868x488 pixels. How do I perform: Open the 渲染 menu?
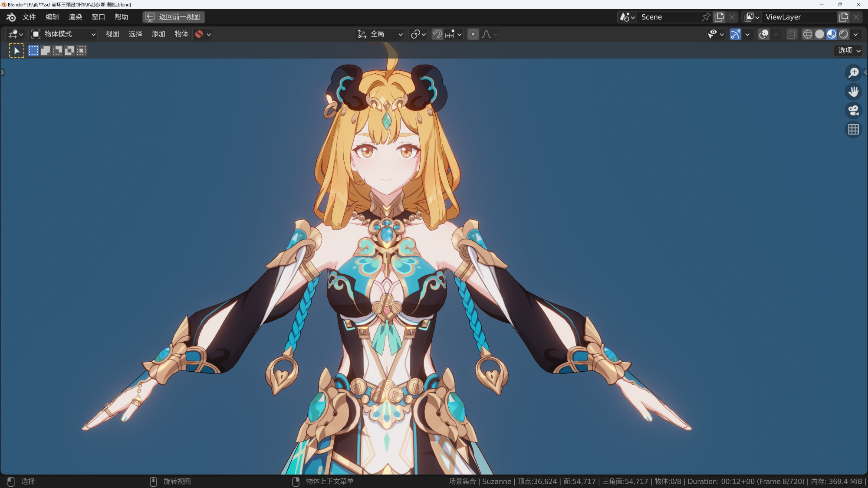click(75, 17)
